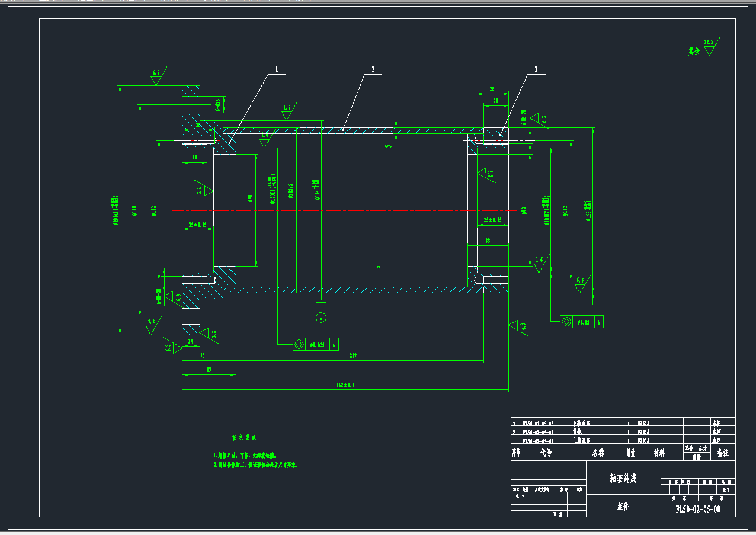Select the 数量 column header
The image size is (756, 535).
pyautogui.click(x=631, y=453)
